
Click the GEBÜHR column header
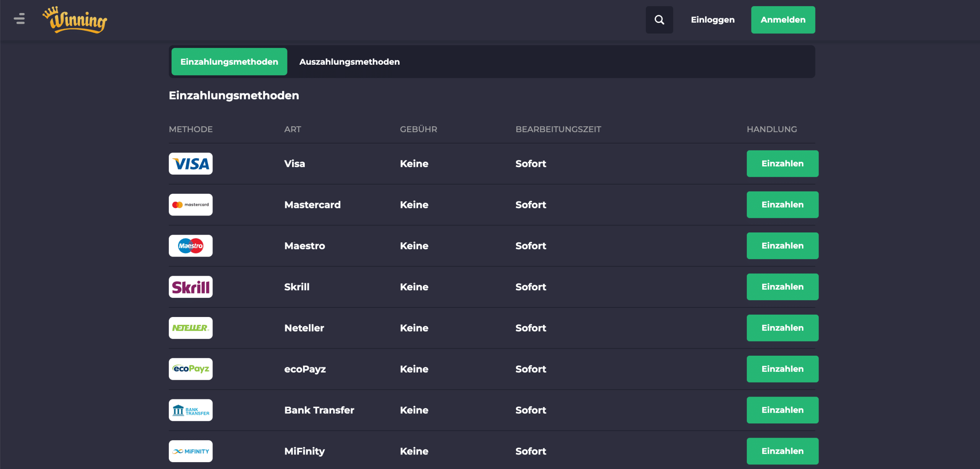[418, 129]
